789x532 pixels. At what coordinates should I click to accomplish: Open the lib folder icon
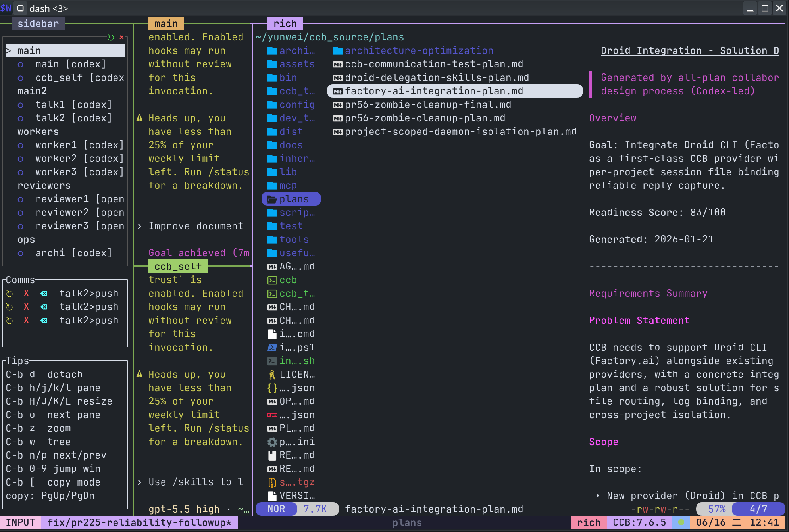coord(272,172)
